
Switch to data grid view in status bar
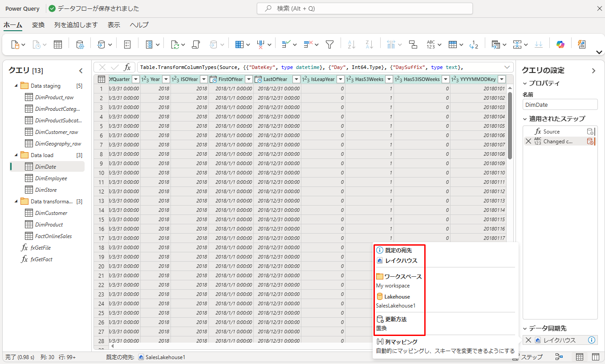point(580,357)
